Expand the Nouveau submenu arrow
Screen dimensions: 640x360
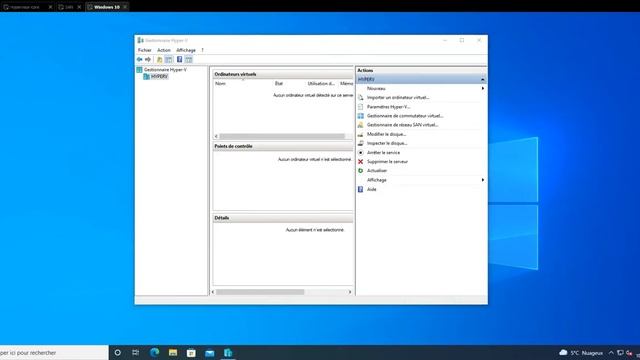[483, 89]
